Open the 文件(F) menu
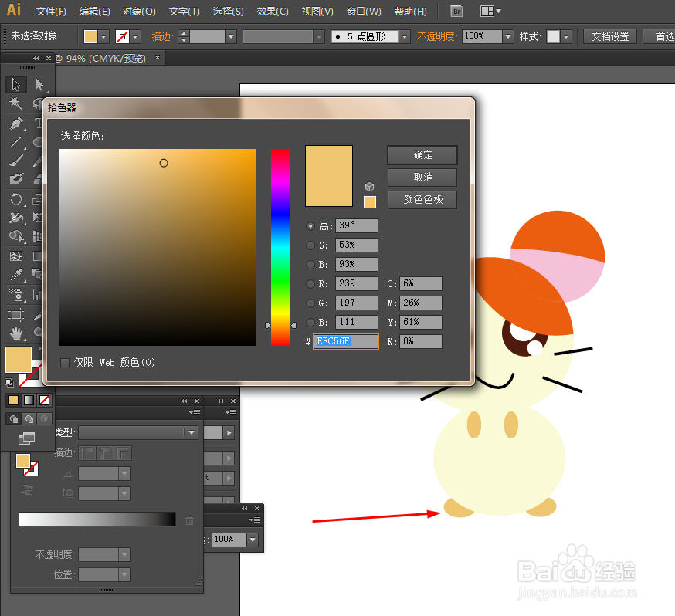Viewport: 675px width, 616px height. [x=51, y=12]
